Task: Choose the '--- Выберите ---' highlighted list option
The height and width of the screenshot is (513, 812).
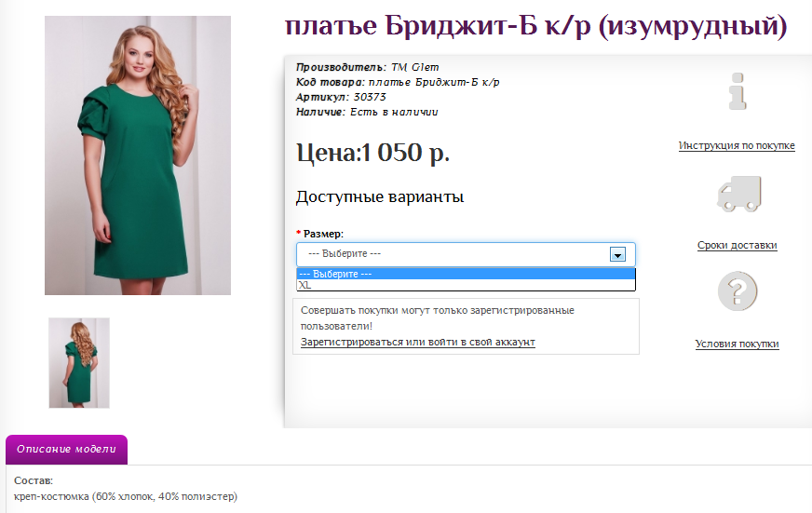Action: pyautogui.click(x=466, y=274)
